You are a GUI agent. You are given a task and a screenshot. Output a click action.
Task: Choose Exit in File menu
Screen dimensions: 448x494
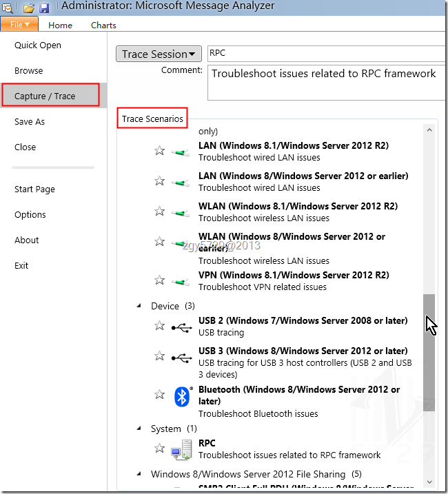click(21, 265)
